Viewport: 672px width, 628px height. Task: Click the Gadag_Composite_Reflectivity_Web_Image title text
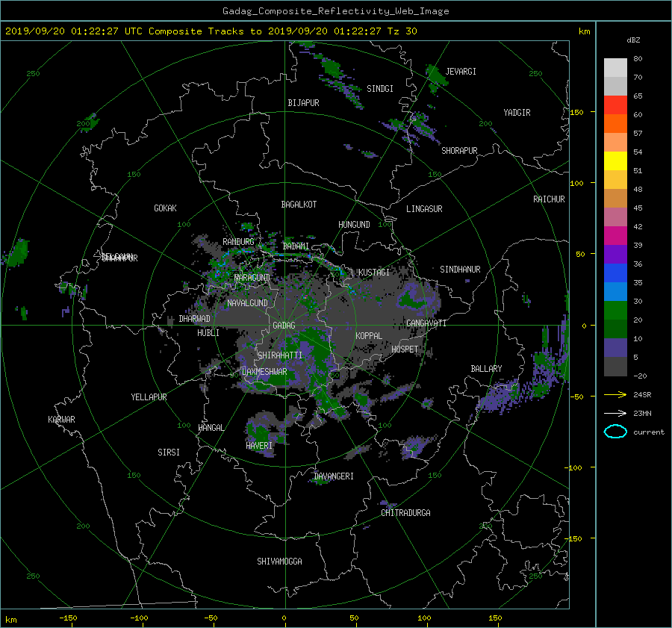335,11
